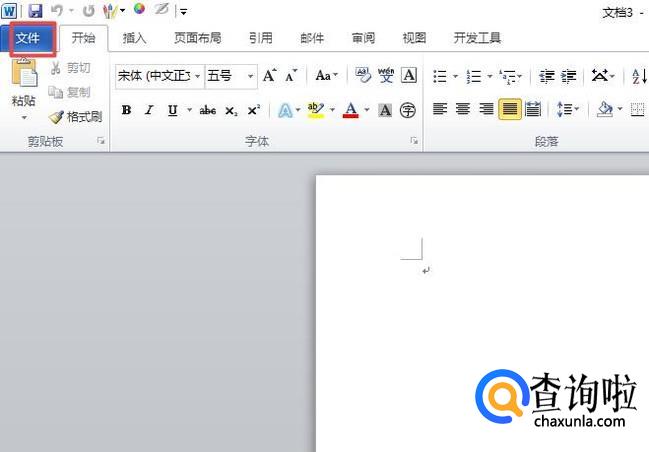Click enclosed character 字 icon
Image resolution: width=649 pixels, height=452 pixels.
pyautogui.click(x=408, y=110)
